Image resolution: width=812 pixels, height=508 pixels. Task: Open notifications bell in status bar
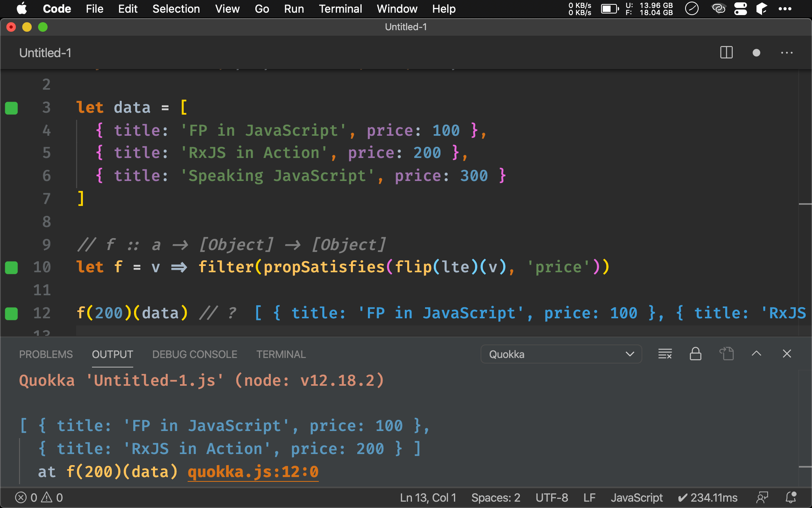[791, 498]
